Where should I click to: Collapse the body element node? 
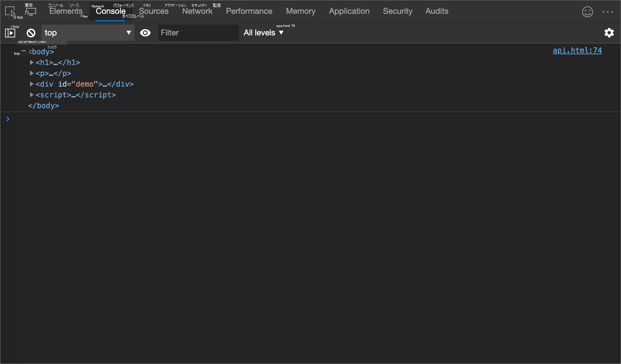click(23, 51)
